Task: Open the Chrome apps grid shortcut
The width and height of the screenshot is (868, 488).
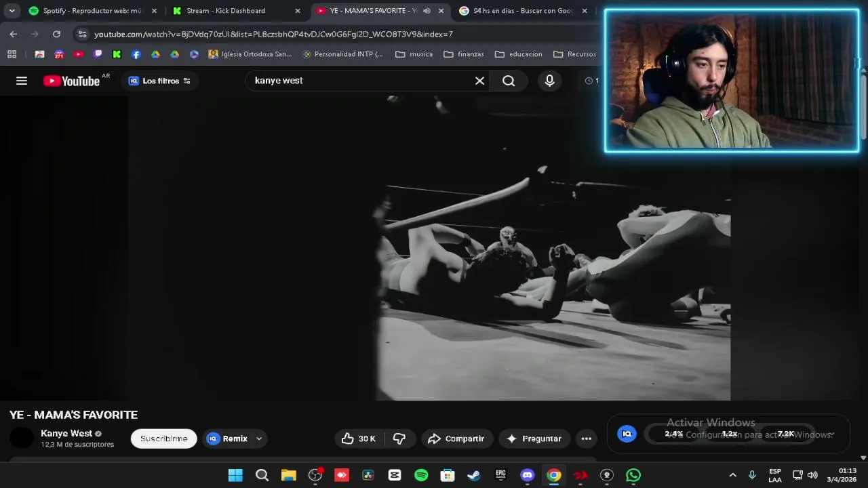Action: coord(12,54)
